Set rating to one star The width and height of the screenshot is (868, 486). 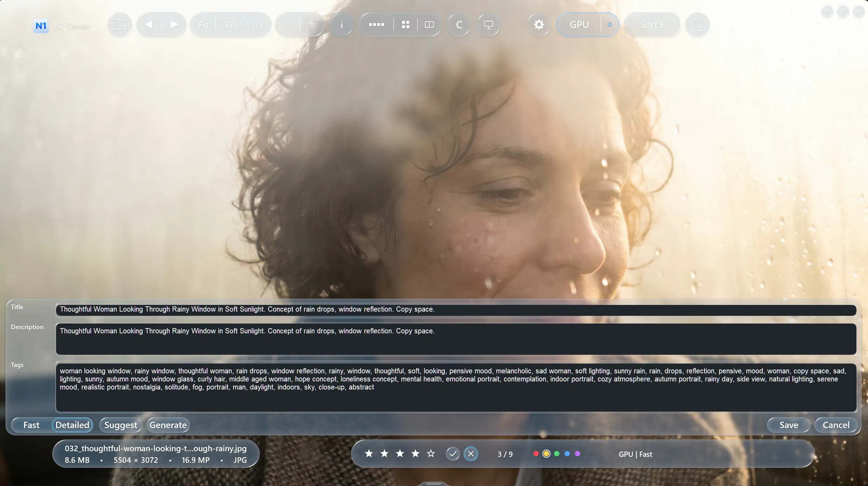tap(369, 454)
